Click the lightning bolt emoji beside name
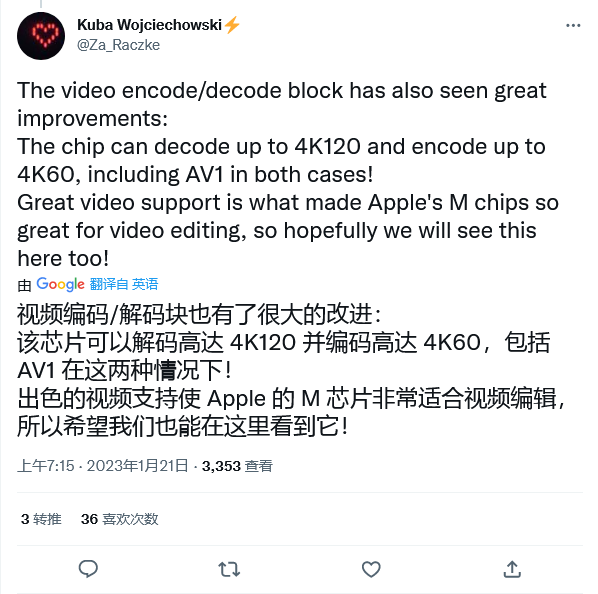 click(x=232, y=25)
